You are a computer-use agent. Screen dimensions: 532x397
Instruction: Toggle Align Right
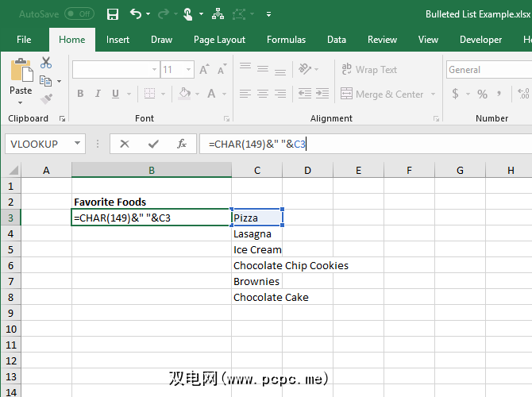(280, 94)
